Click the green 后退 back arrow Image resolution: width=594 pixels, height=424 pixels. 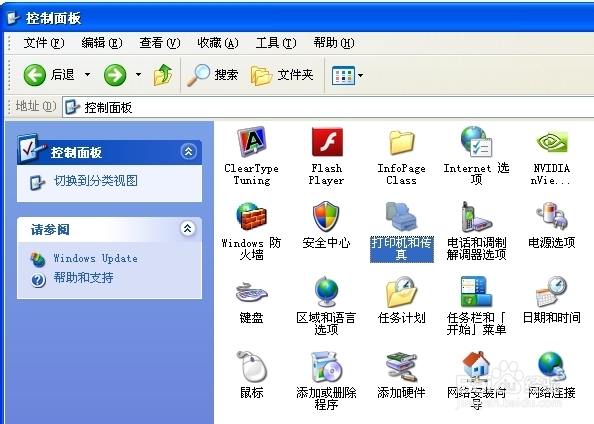click(x=34, y=75)
